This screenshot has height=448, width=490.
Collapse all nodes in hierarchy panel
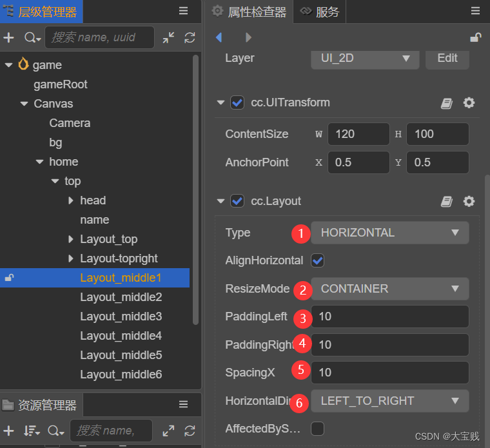pos(168,37)
